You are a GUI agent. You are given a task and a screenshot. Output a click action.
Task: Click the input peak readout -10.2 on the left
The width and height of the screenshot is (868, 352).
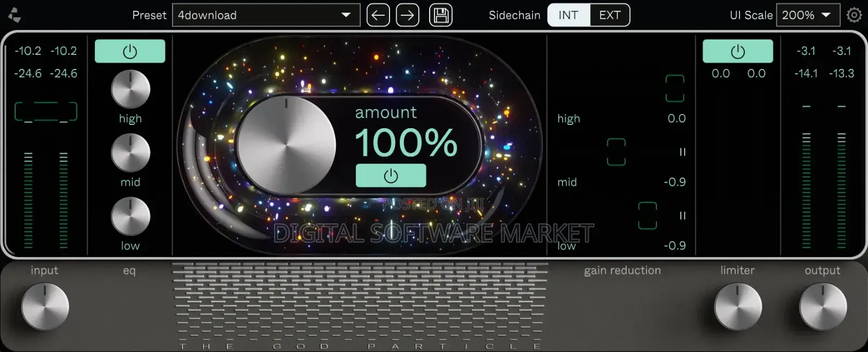[x=28, y=51]
